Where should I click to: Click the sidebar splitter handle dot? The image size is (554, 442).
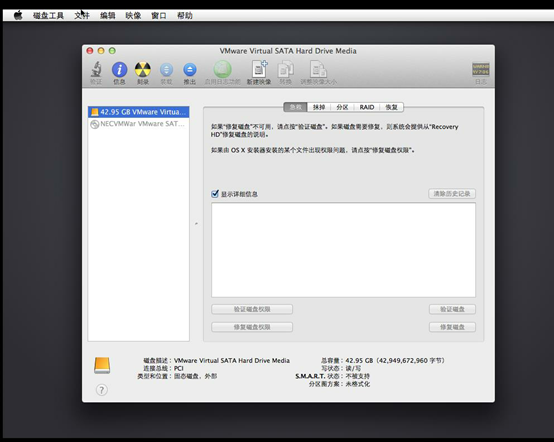click(x=196, y=224)
